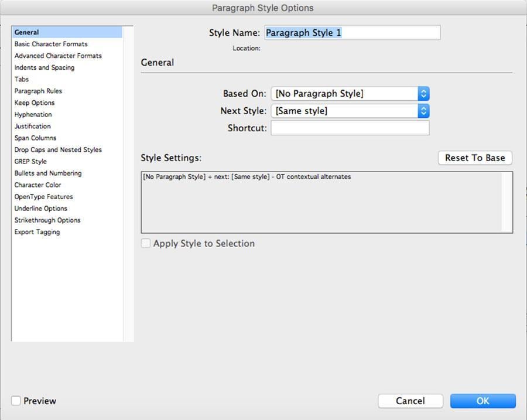Viewport: 527px width, 420px height.
Task: Select the Tabs category
Action: pos(22,79)
